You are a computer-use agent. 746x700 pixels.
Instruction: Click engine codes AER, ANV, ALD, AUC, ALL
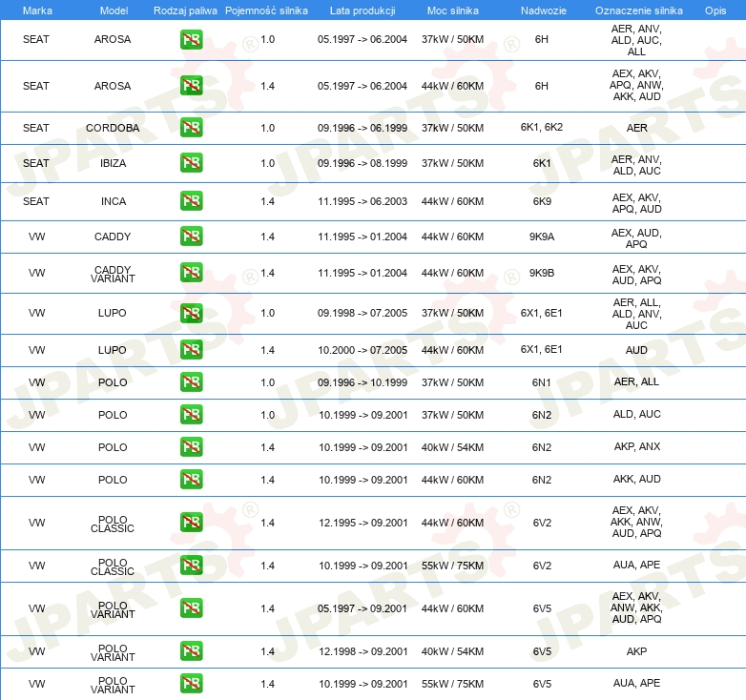point(636,40)
